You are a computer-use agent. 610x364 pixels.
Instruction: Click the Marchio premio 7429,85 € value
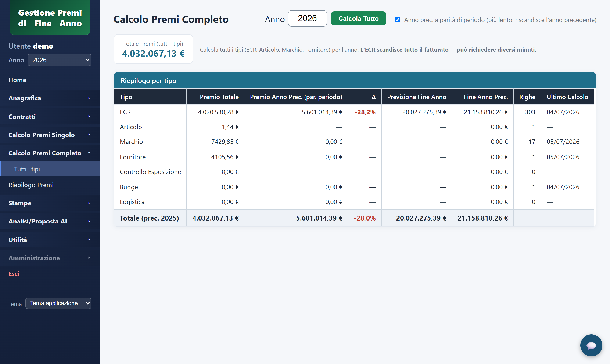tap(225, 142)
